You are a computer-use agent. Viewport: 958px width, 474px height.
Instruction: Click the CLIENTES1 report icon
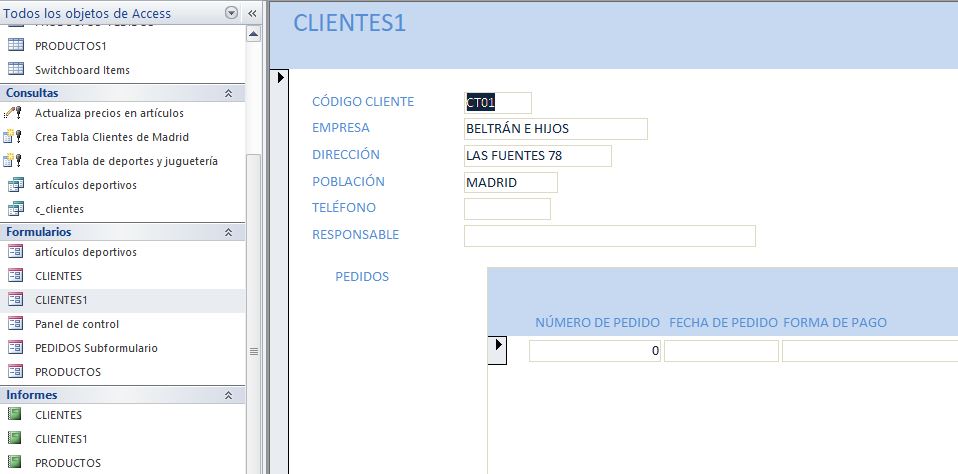pyautogui.click(x=15, y=438)
